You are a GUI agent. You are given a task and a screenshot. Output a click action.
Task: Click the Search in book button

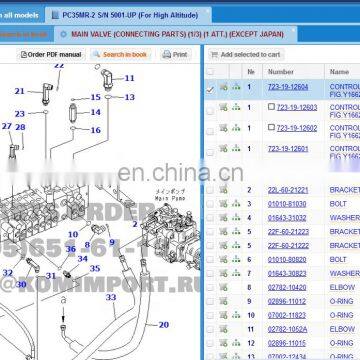(120, 55)
